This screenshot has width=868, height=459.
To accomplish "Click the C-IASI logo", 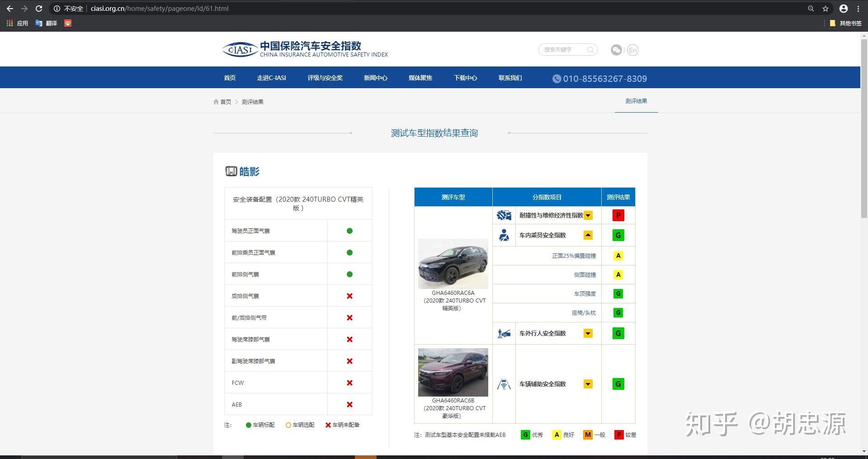I will click(x=305, y=49).
